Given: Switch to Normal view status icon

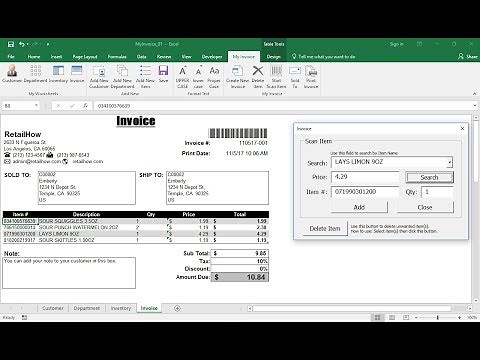Looking at the screenshot, I should (377, 318).
